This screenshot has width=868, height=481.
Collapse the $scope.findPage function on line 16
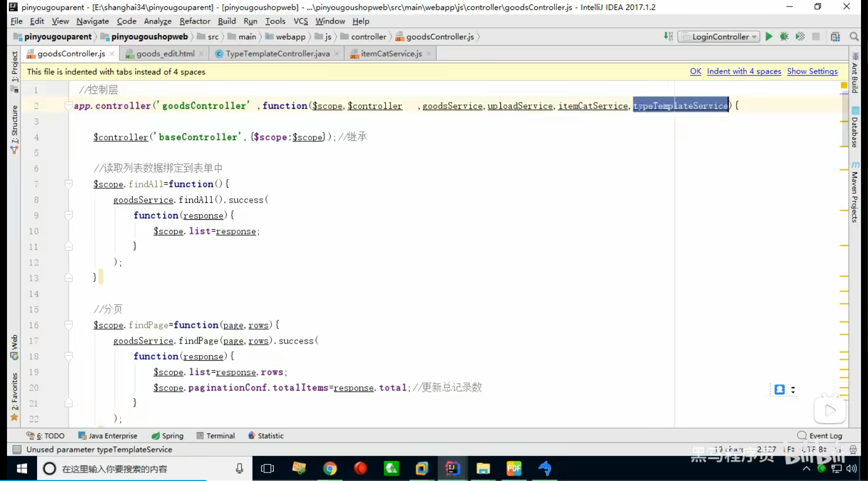click(x=69, y=325)
